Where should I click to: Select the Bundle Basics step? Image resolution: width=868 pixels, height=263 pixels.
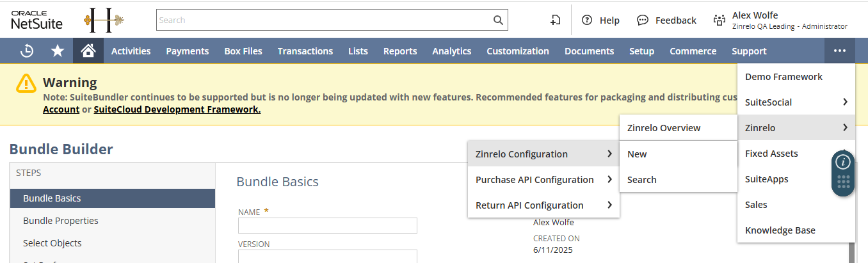point(112,198)
